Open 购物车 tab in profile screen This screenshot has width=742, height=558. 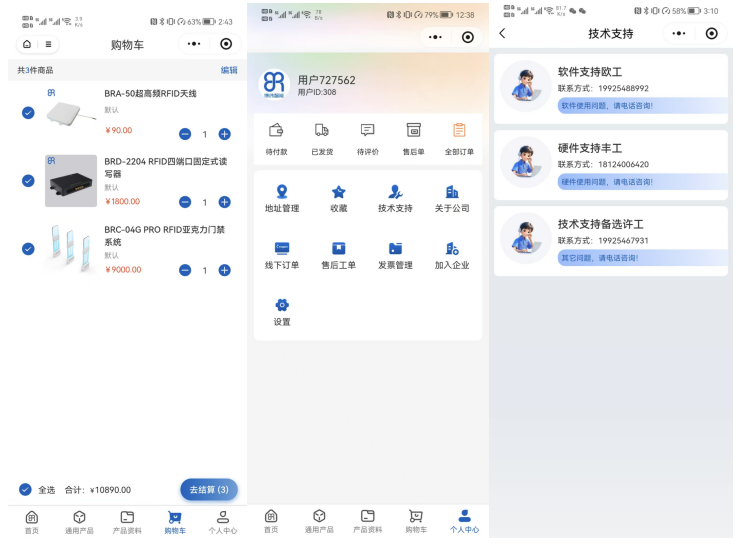click(x=416, y=521)
